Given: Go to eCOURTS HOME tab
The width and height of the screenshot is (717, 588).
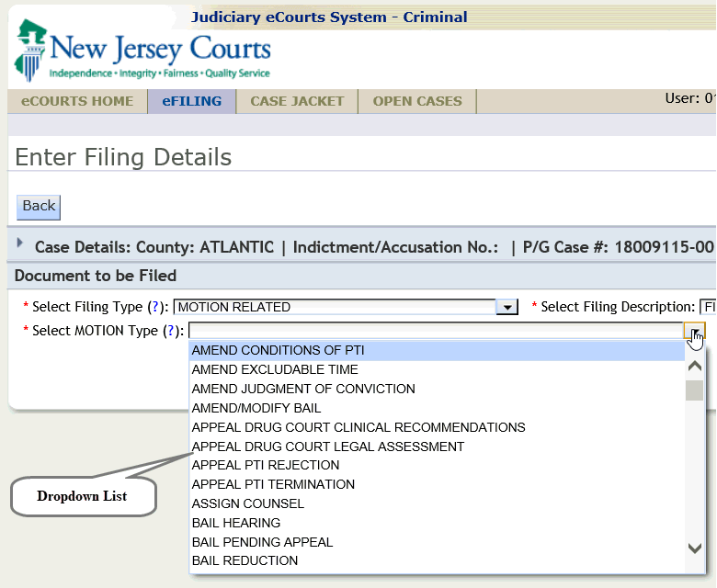Looking at the screenshot, I should pos(77,101).
